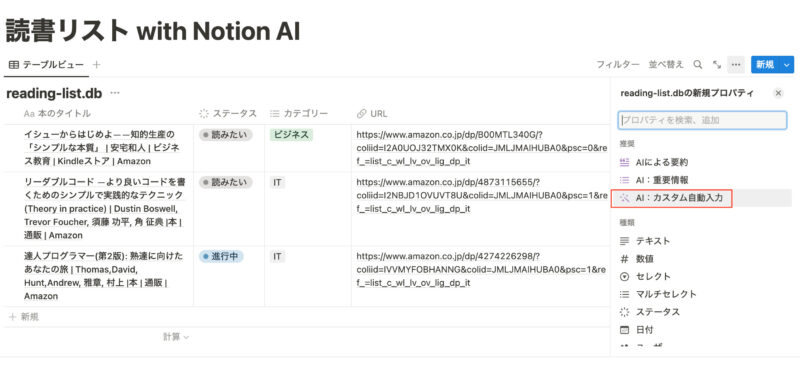Click the ステータス icon in property panel

[624, 312]
